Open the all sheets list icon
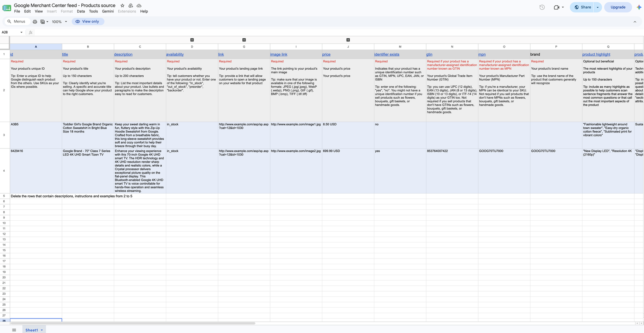This screenshot has height=333, width=644. [14, 330]
